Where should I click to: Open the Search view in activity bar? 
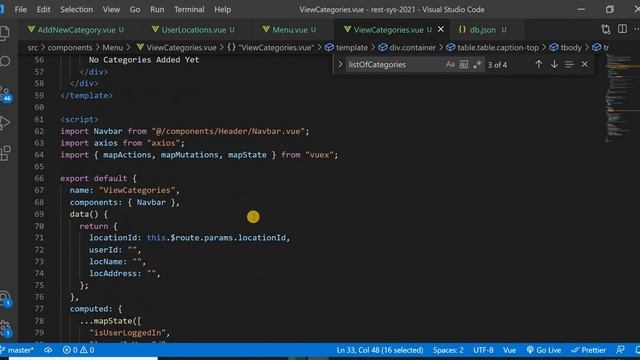[x=5, y=62]
